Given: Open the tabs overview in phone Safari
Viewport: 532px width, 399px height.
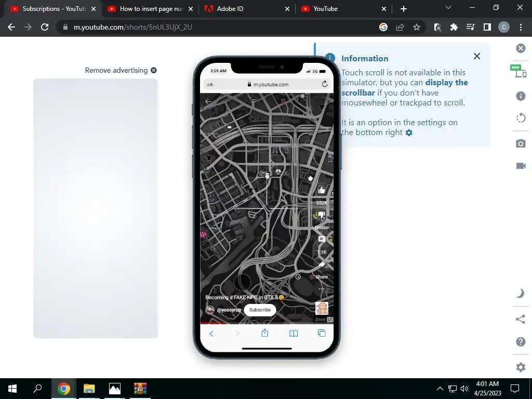Looking at the screenshot, I should coord(321,333).
